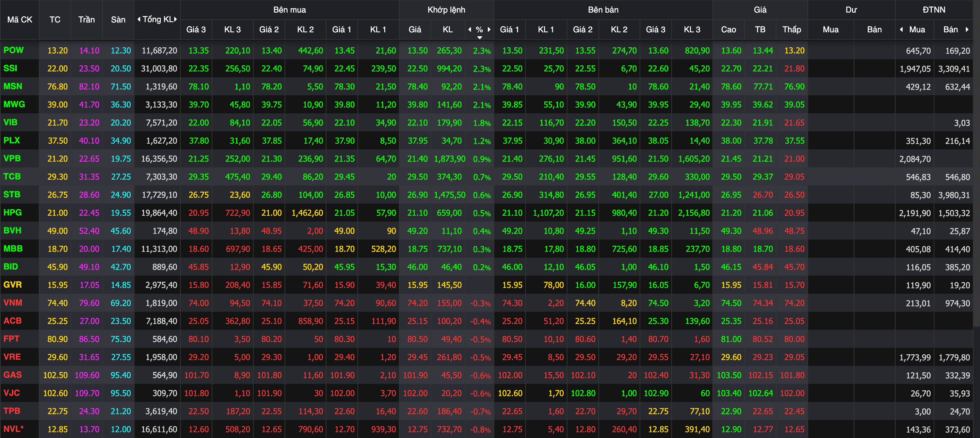
Task: Click MSN ceiling price 82.10
Action: click(x=89, y=87)
